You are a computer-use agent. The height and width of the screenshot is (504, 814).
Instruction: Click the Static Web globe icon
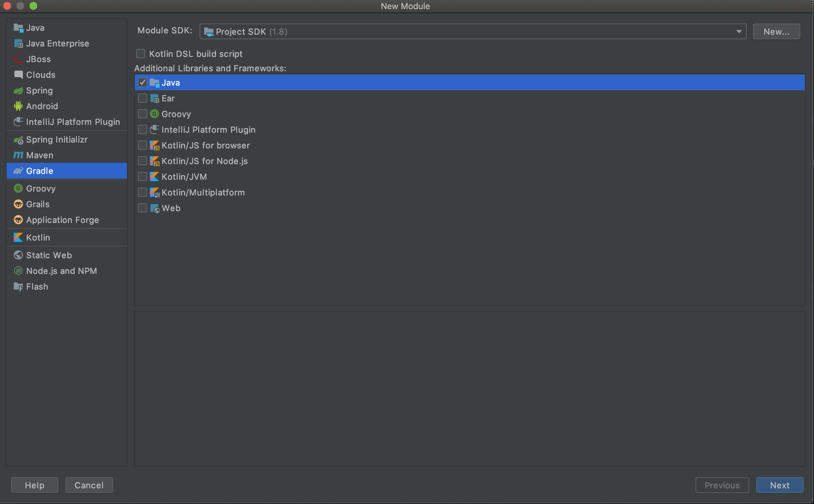pyautogui.click(x=18, y=255)
